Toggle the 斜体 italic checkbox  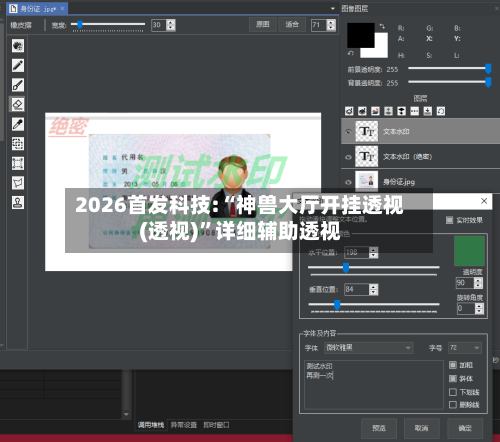pyautogui.click(x=453, y=378)
